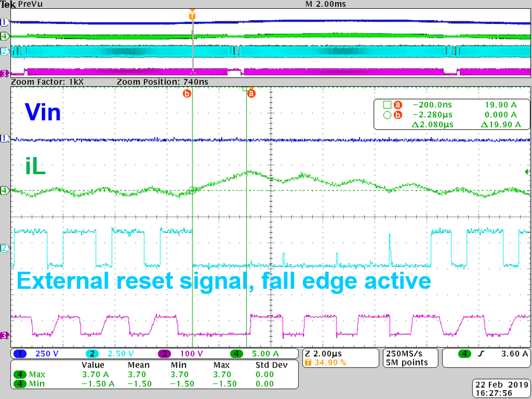Click the -2.280µs cursor b time
The image size is (532, 399).
(x=432, y=115)
